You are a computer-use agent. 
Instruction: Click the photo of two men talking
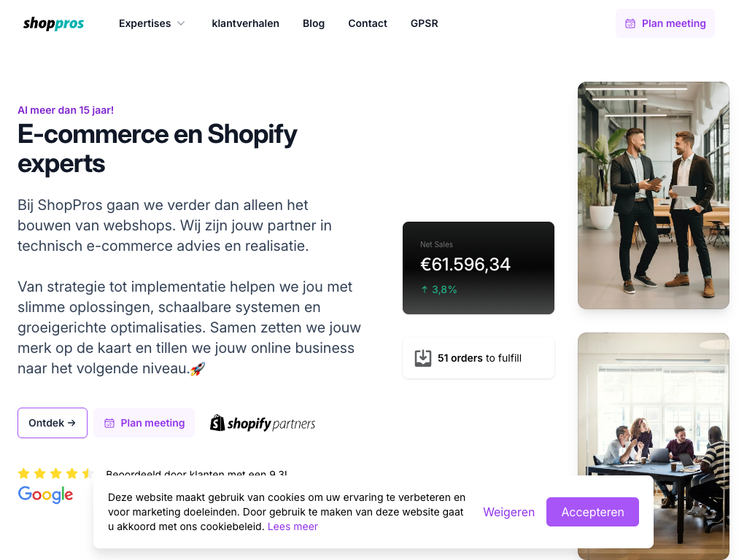[653, 195]
